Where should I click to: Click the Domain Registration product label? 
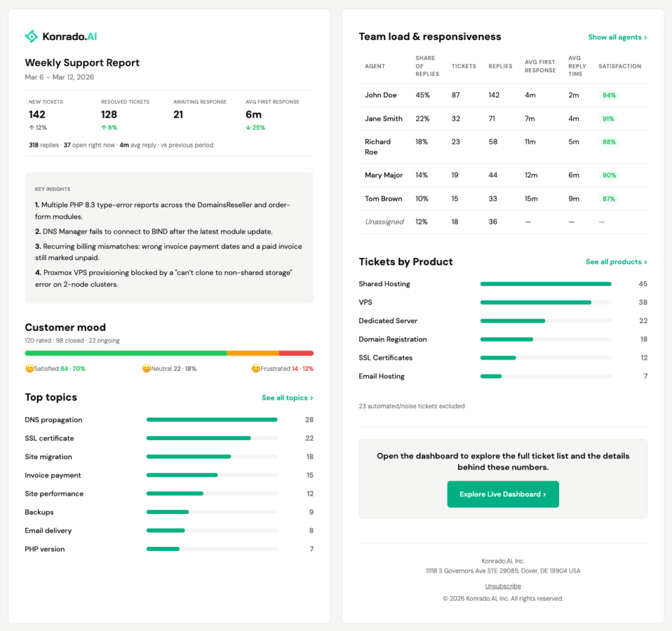(x=392, y=339)
